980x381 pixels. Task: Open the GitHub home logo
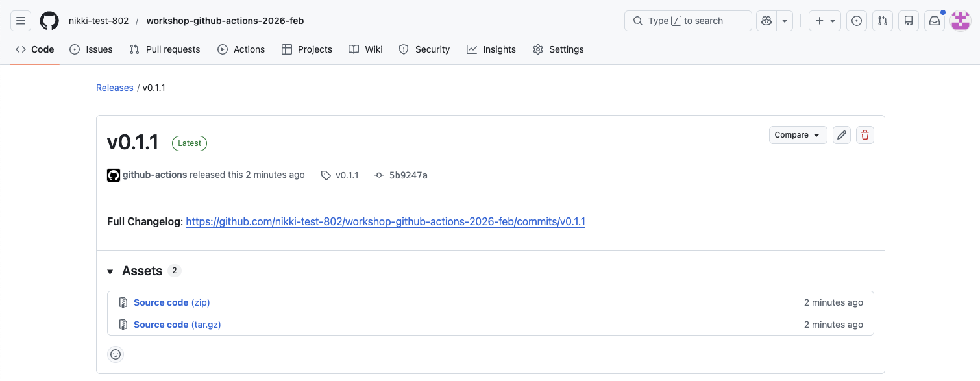(x=49, y=20)
